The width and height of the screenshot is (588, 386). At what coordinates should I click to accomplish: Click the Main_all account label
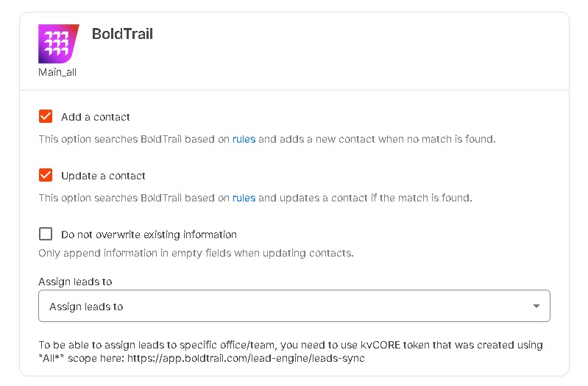(57, 72)
